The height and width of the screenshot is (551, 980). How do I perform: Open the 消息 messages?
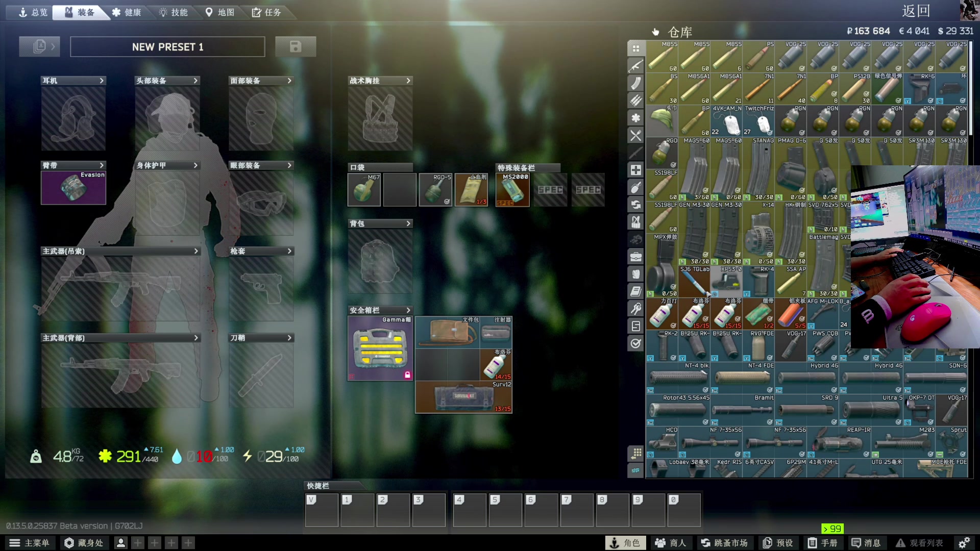pos(867,543)
